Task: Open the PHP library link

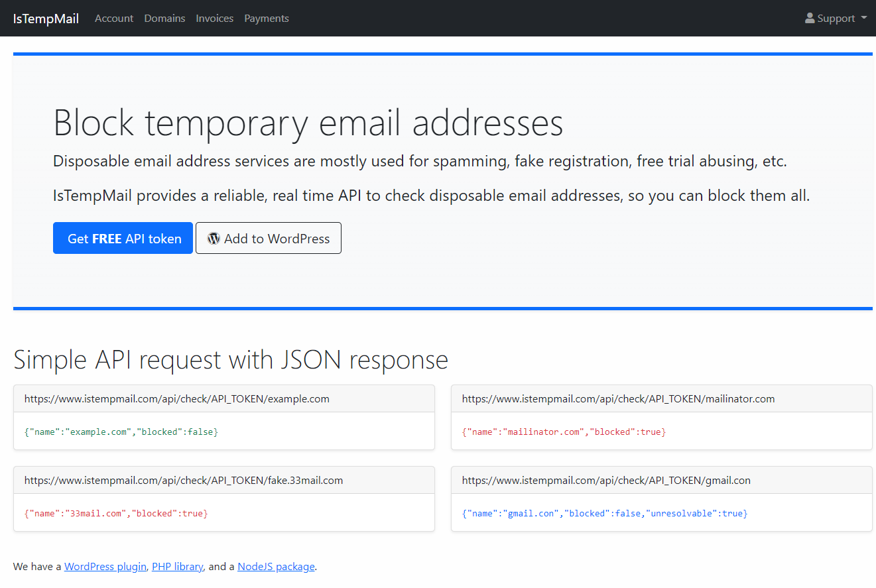Action: (177, 566)
